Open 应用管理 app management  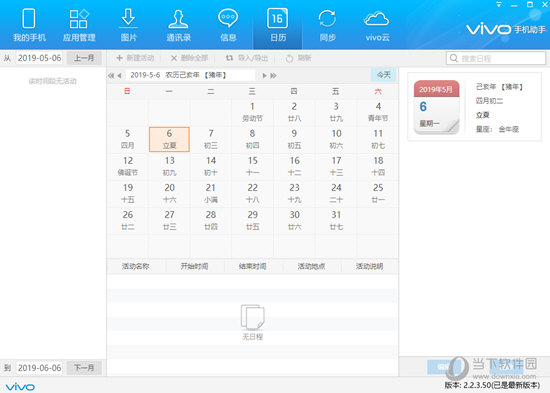tap(79, 25)
